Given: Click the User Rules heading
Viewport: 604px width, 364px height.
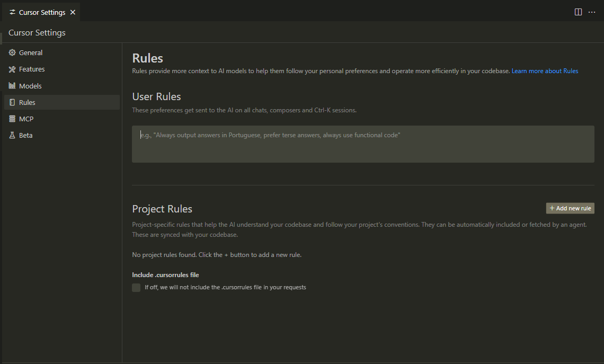Looking at the screenshot, I should click(x=156, y=96).
